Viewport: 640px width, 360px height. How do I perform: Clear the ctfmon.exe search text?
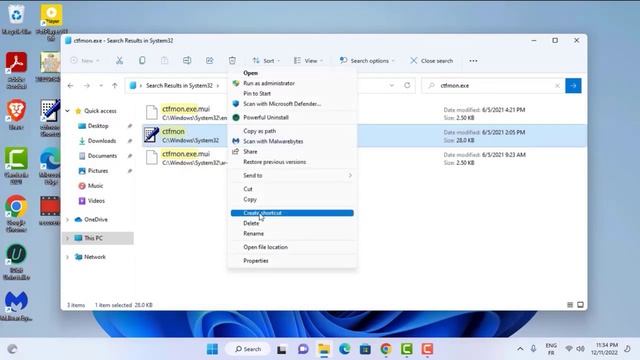(x=557, y=86)
